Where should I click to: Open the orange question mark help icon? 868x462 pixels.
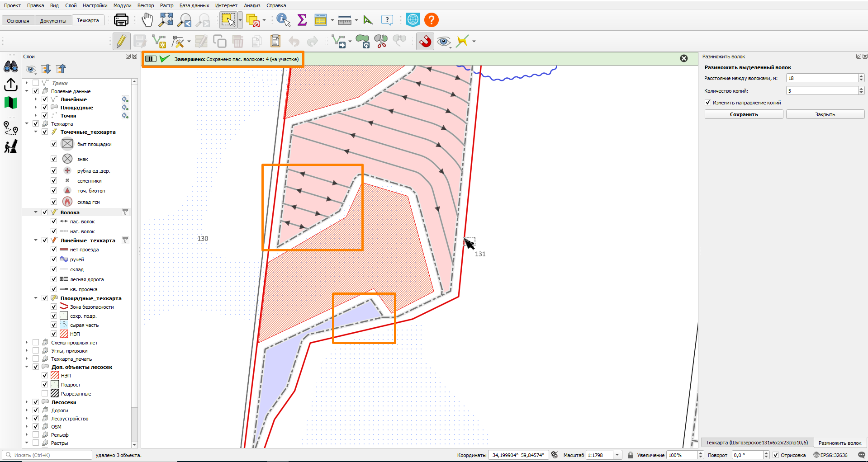point(432,20)
